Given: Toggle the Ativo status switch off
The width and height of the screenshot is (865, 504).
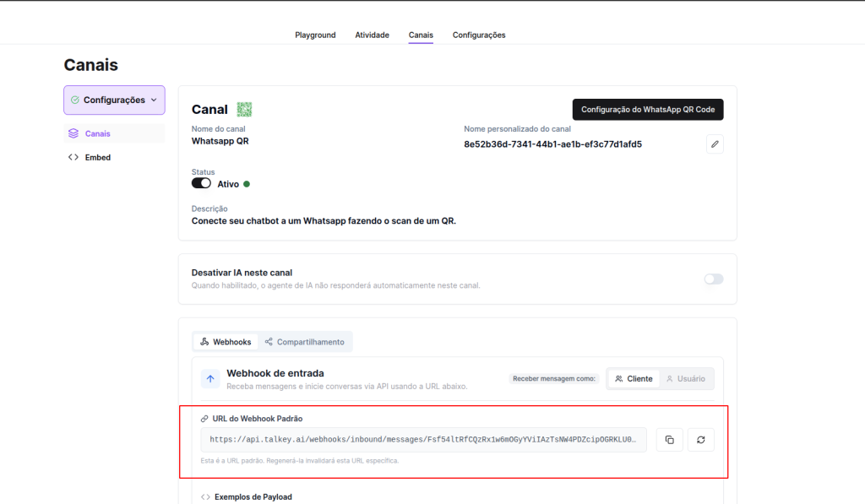Looking at the screenshot, I should tap(201, 183).
